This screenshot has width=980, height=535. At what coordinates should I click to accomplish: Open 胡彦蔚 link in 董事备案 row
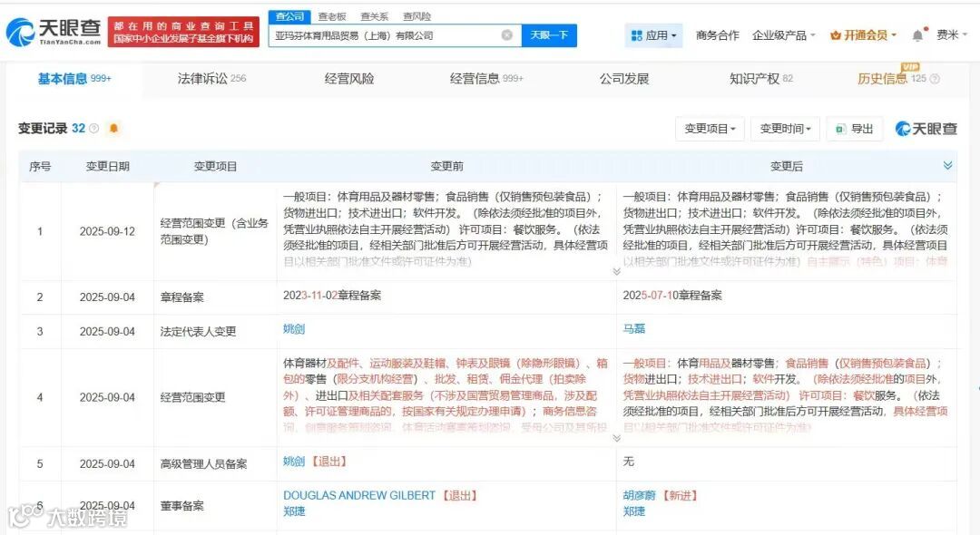click(x=640, y=495)
